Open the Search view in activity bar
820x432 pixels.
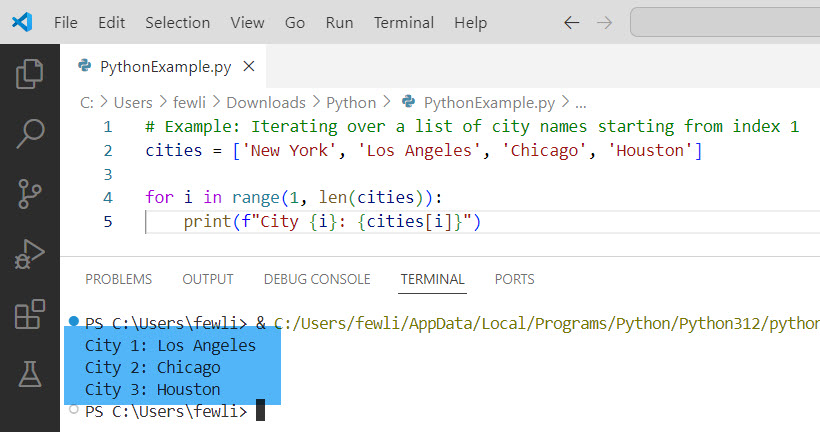coord(30,133)
